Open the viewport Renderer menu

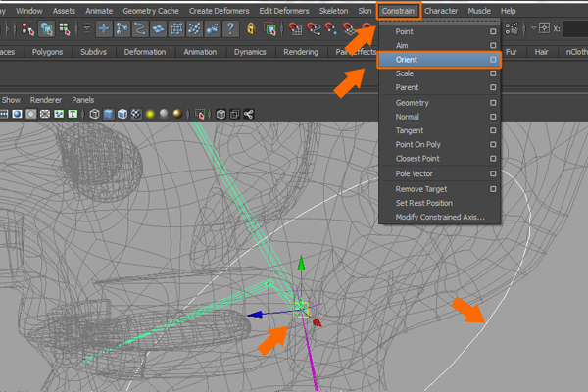click(46, 100)
